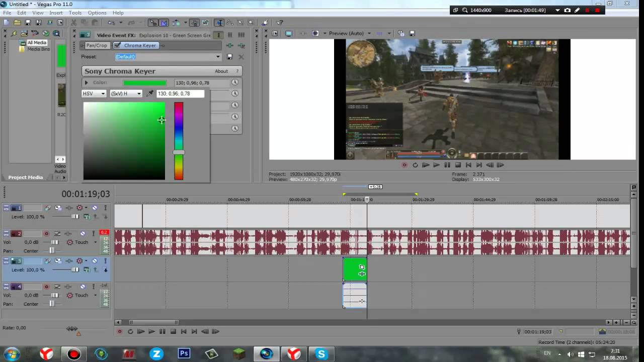Open the File menu
Screen dimensions: 644x362
pyautogui.click(x=7, y=13)
